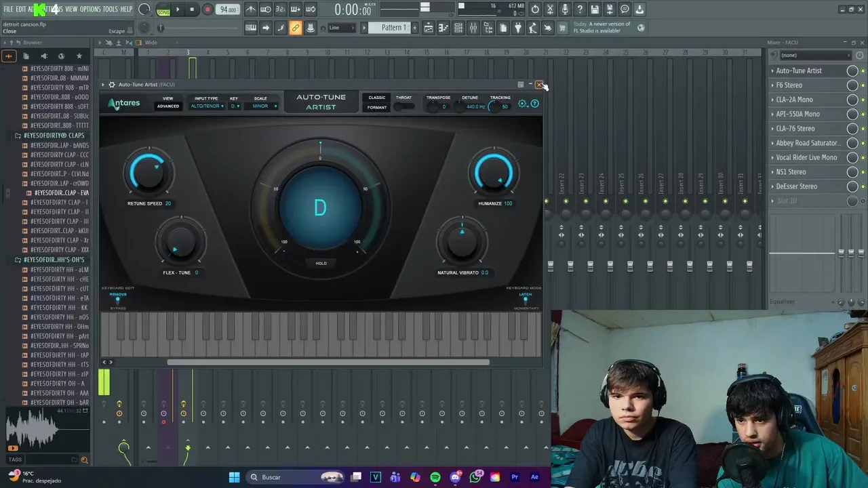
Task: Enable FORMANT in Auto-Tune
Action: (377, 107)
